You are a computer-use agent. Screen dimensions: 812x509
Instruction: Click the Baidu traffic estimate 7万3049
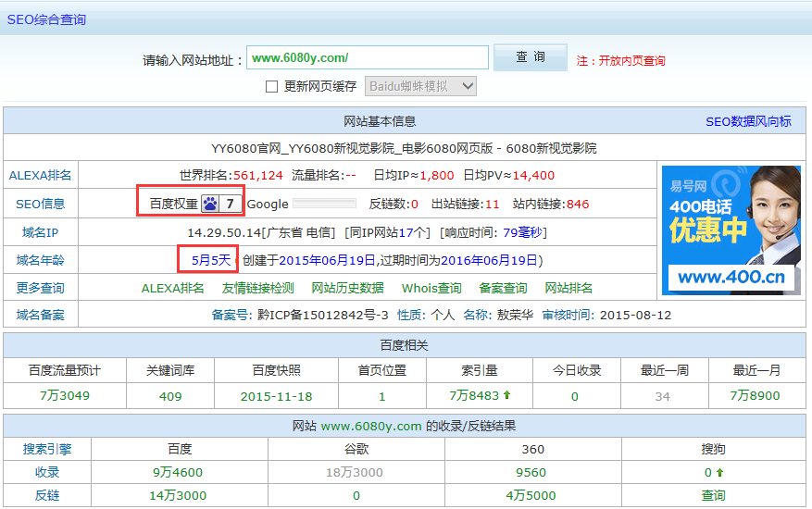point(65,395)
